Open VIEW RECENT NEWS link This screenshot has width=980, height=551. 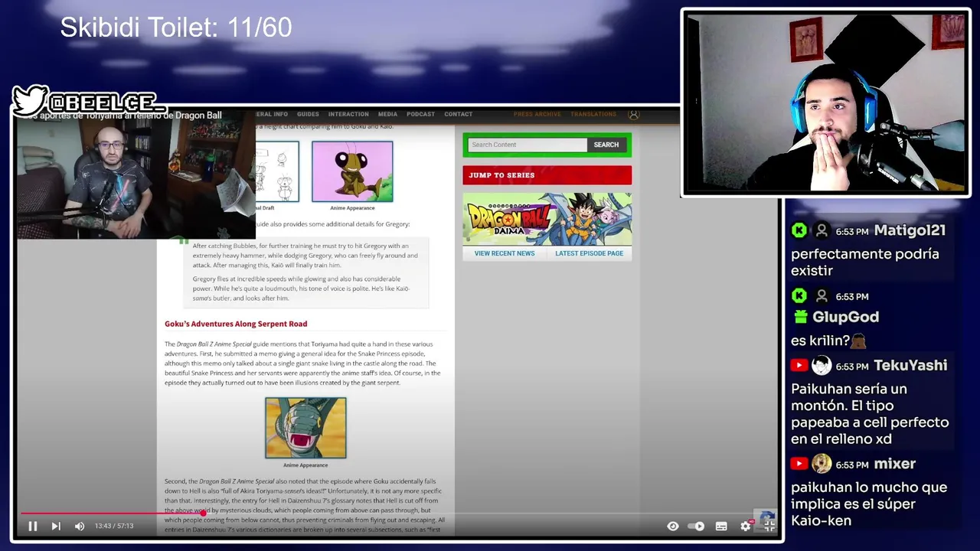505,253
